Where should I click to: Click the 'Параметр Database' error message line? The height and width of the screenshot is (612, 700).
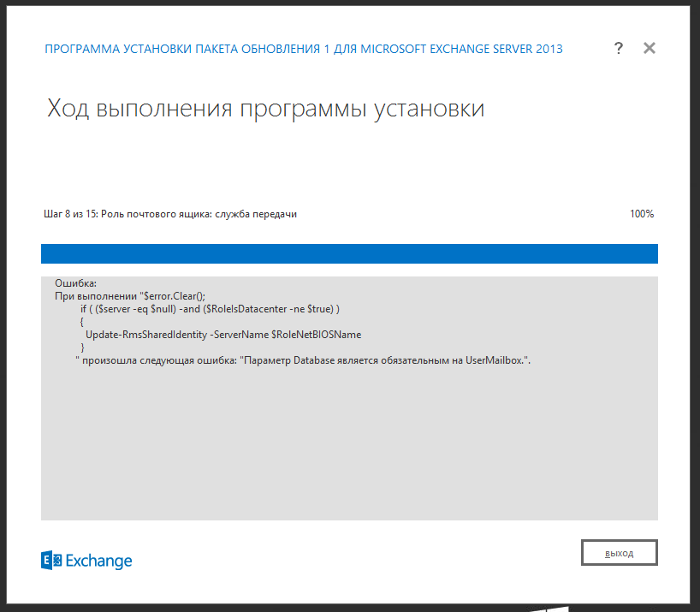click(x=303, y=360)
